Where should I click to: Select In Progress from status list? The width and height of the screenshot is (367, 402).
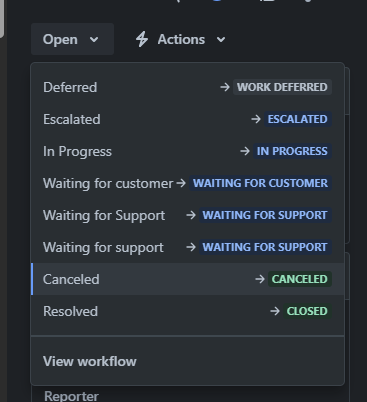[188, 151]
